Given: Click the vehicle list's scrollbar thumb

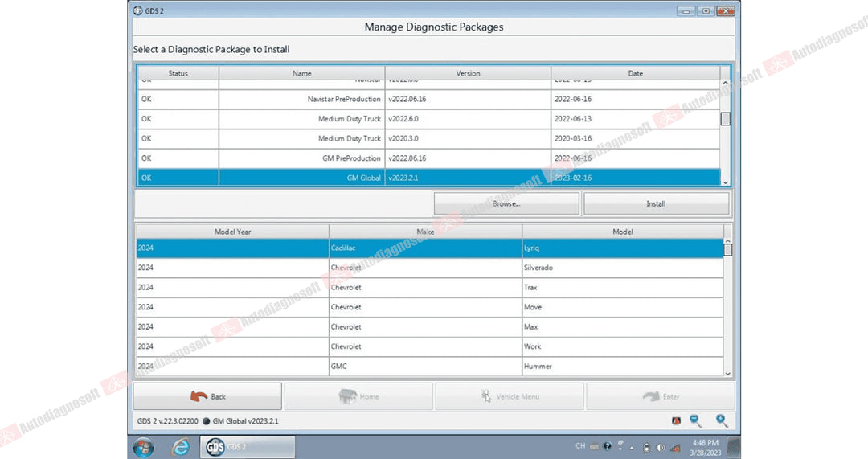Looking at the screenshot, I should click(728, 250).
